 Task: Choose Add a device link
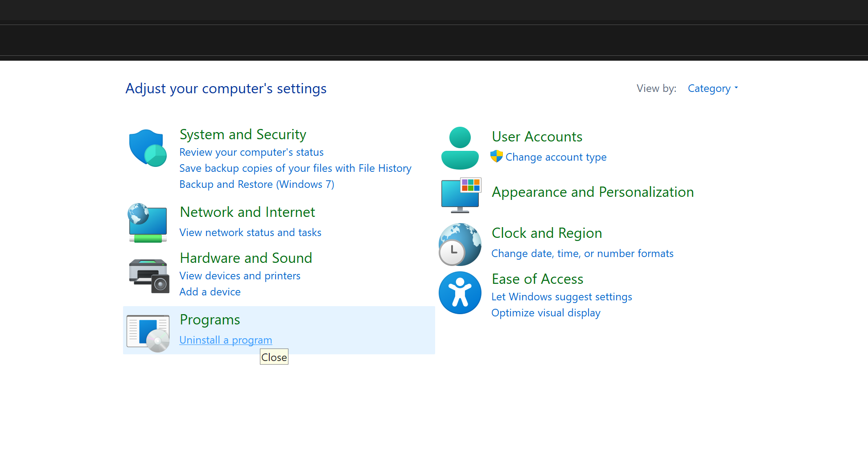[x=210, y=292]
